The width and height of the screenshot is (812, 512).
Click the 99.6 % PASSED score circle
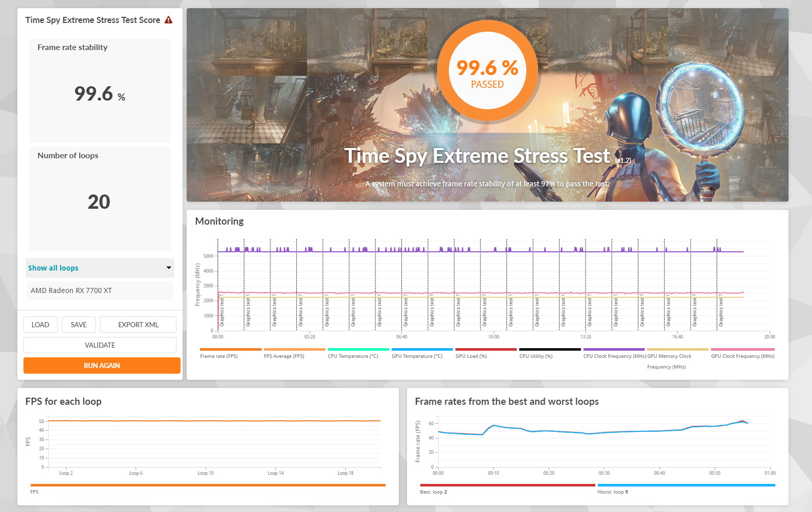(x=488, y=71)
